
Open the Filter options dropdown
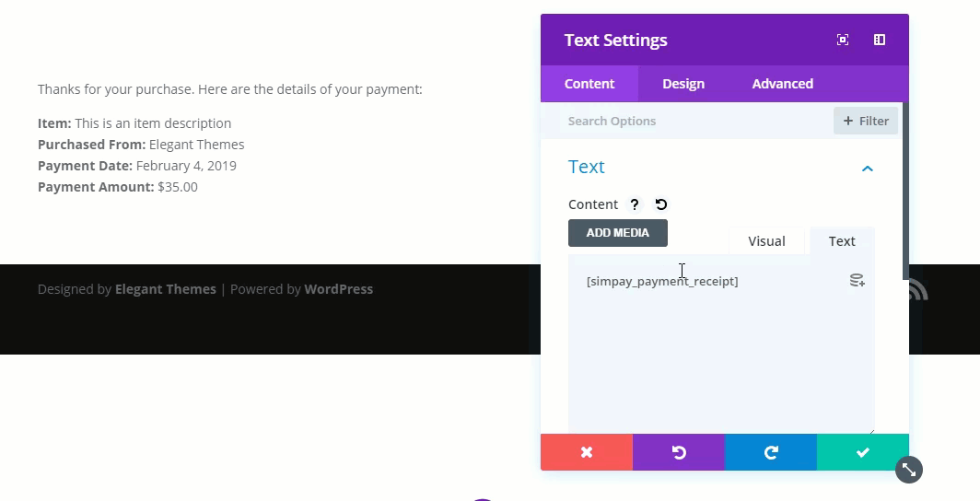pyautogui.click(x=866, y=121)
